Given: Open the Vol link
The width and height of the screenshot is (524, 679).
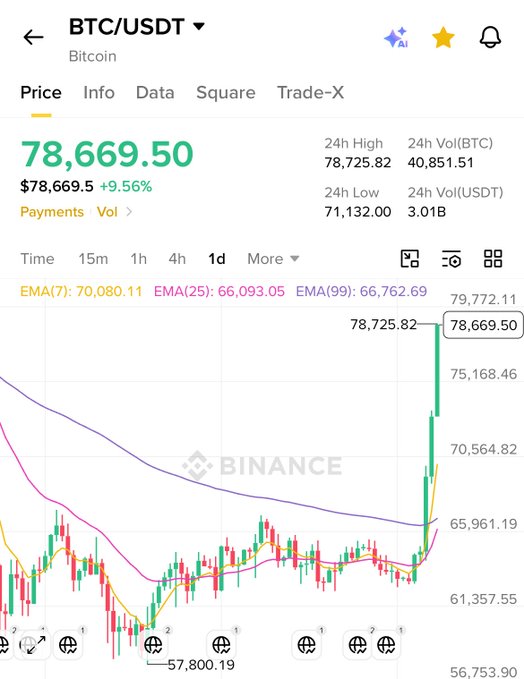Looking at the screenshot, I should 107,212.
